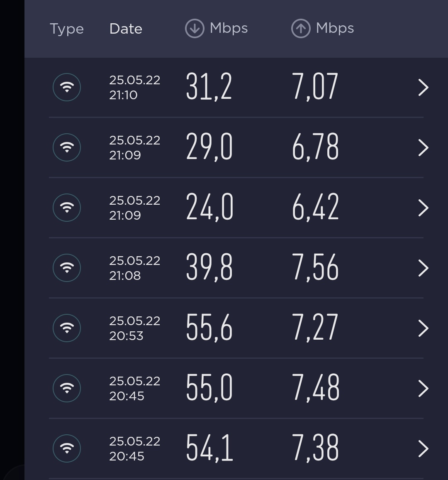
Task: Sort results by the Date column header
Action: (126, 29)
